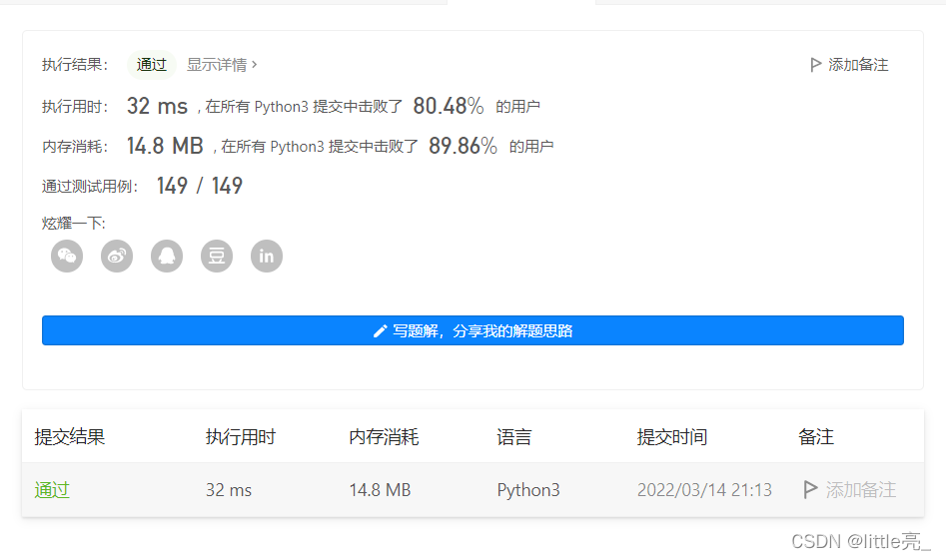Click the 炫耀一下 label
This screenshot has width=946, height=560.
(74, 224)
